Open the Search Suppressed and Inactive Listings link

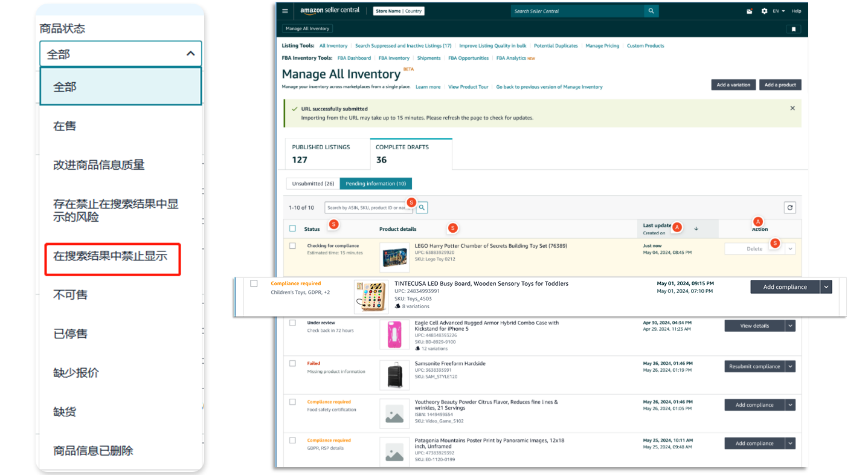(403, 46)
